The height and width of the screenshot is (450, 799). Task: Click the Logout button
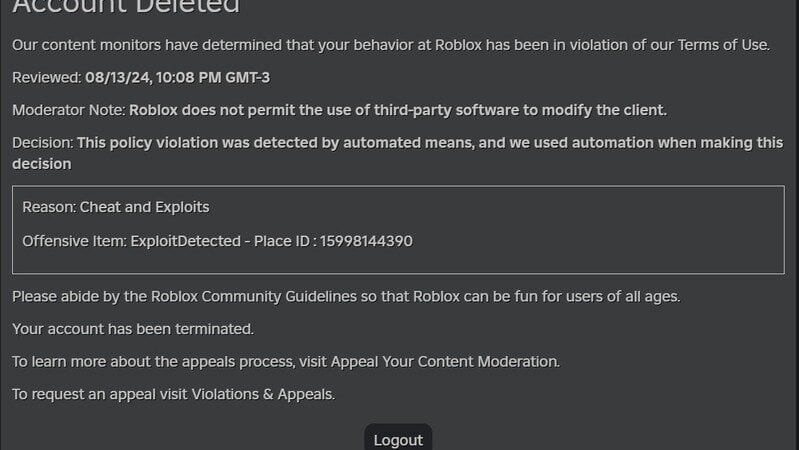(398, 439)
